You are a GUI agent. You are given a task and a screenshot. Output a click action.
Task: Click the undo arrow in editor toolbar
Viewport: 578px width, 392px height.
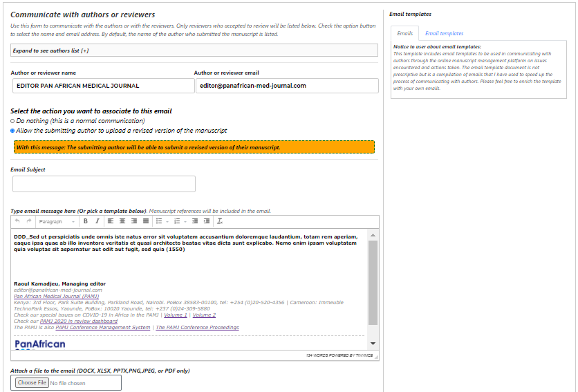click(17, 221)
